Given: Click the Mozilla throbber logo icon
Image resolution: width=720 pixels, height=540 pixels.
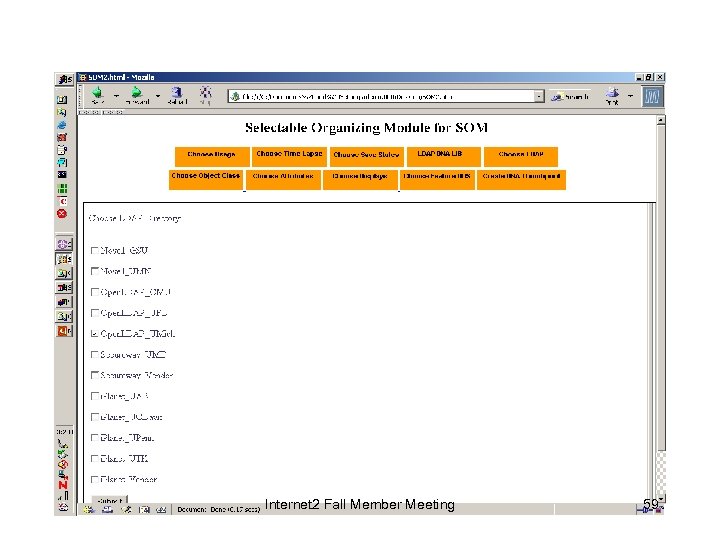Looking at the screenshot, I should click(x=652, y=96).
